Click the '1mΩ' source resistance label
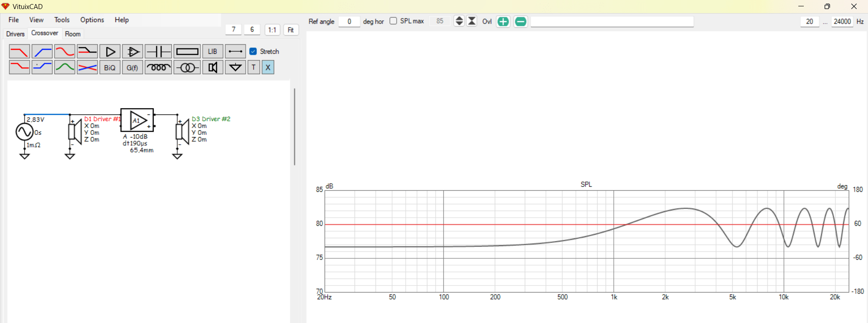Image resolution: width=868 pixels, height=323 pixels. click(x=34, y=145)
